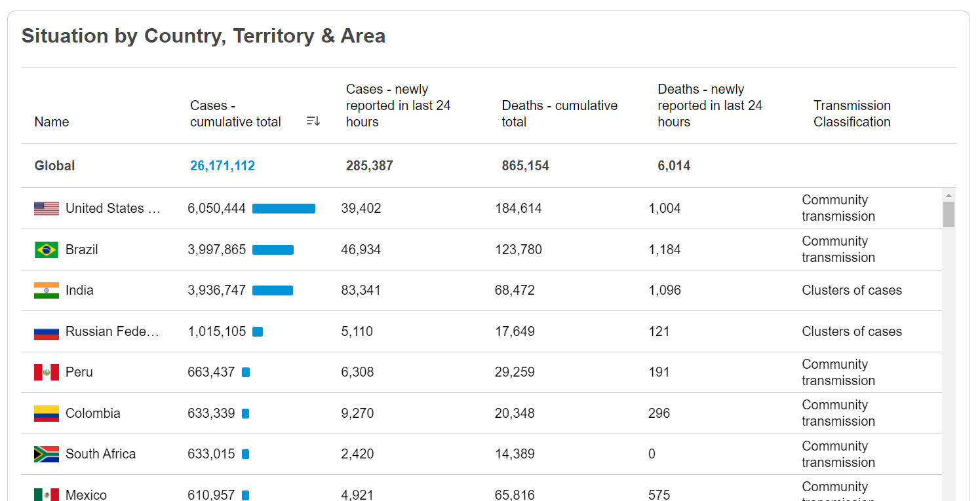Select the Global row label
The image size is (980, 501).
pos(54,166)
